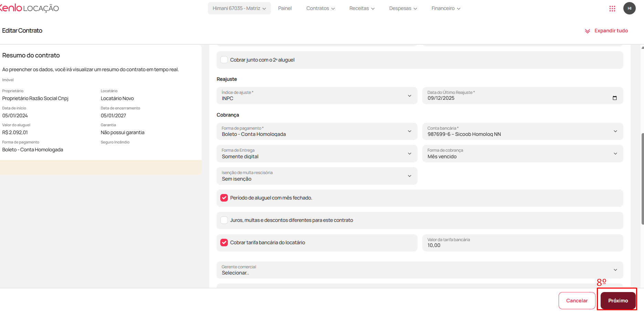Click the double-chevron Expandir tudo icon

[x=587, y=31]
